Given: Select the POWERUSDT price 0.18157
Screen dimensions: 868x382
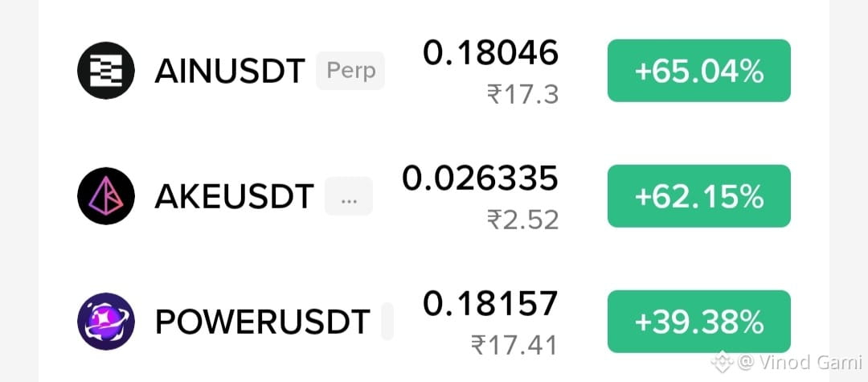Looking at the screenshot, I should pyautogui.click(x=490, y=305).
